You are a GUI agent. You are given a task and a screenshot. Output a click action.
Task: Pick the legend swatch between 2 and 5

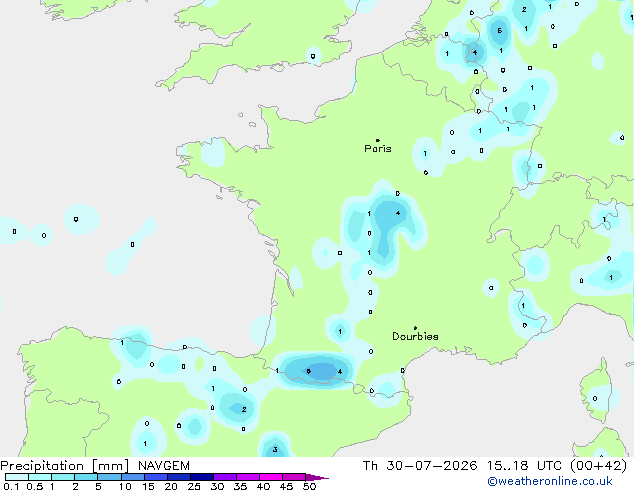(86, 477)
